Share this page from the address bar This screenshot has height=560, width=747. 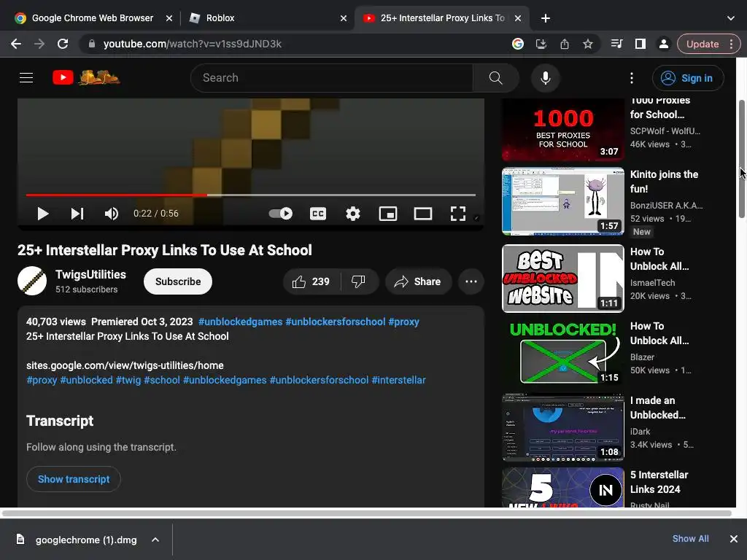tap(565, 44)
